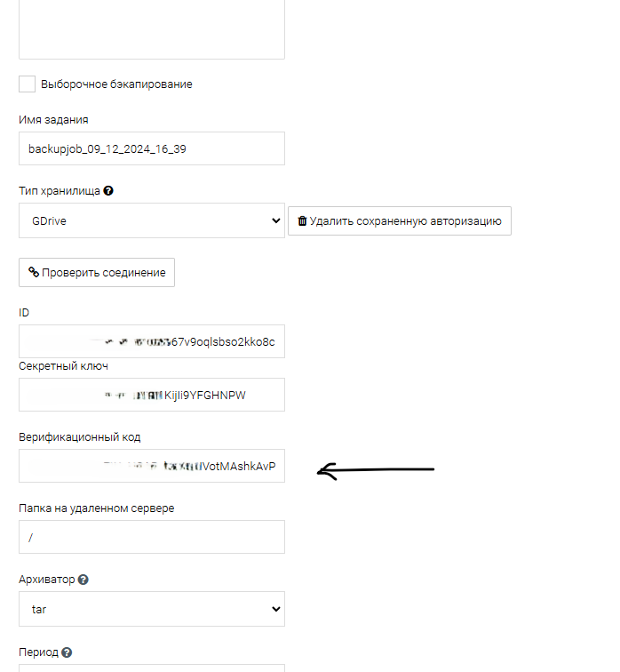Click the chain link icon beside Проверить соединение

34,273
